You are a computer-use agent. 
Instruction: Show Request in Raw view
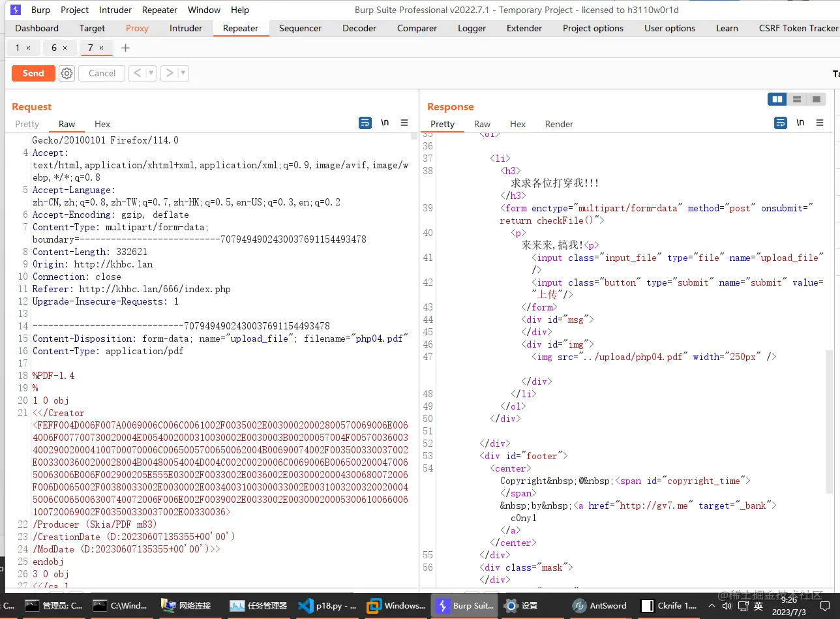point(67,124)
